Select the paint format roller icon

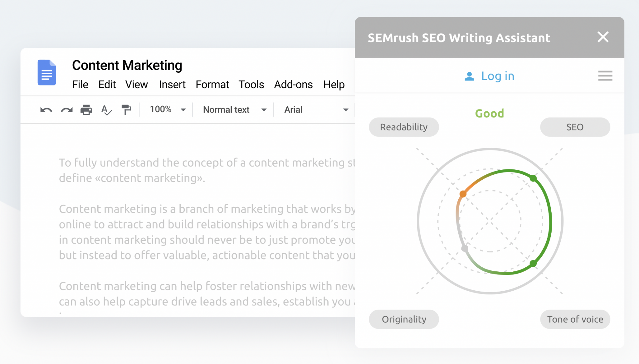(126, 110)
